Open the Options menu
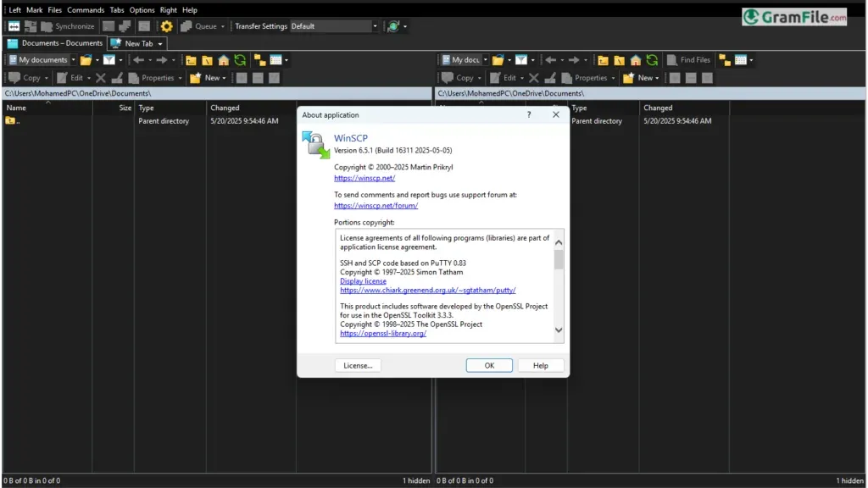Viewport: 868px width, 488px height. tap(142, 10)
